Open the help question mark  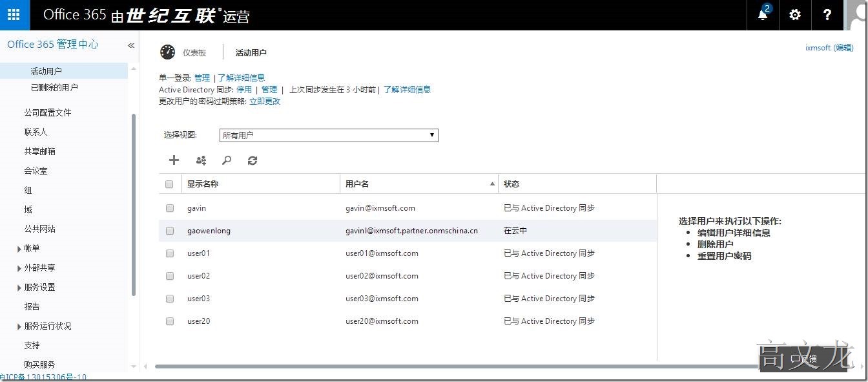tap(827, 15)
